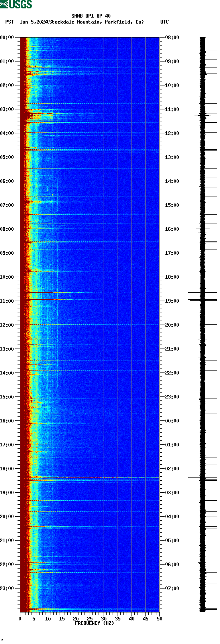The image size is (220, 644).
Task: Click the 10:00 label on PST axis
Action: click(x=7, y=277)
